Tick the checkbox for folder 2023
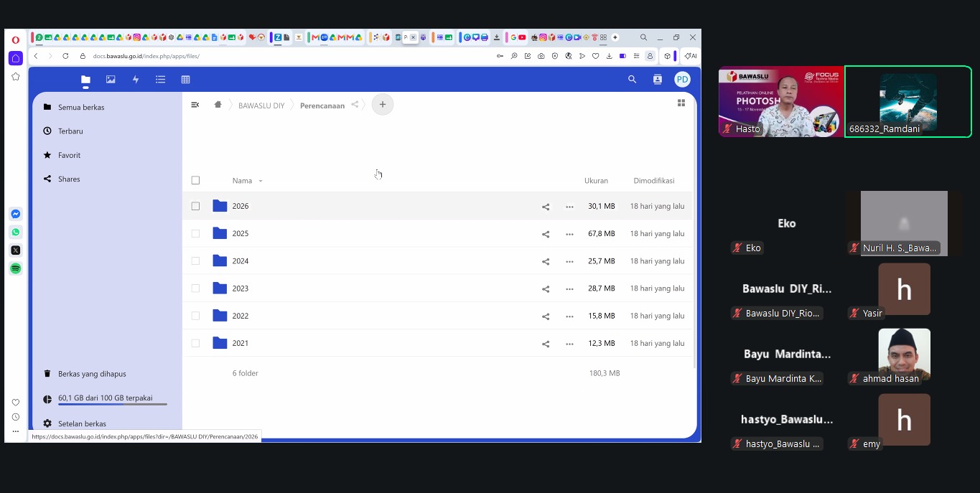Screen dimensions: 980x493 pyautogui.click(x=195, y=288)
